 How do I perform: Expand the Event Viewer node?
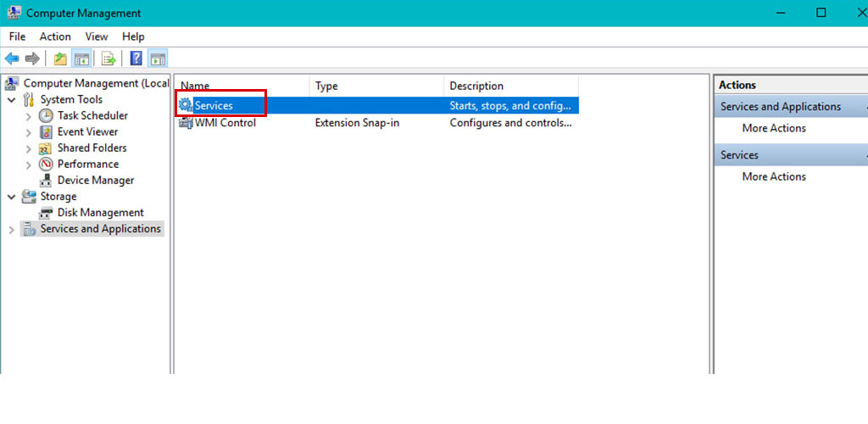[x=29, y=132]
